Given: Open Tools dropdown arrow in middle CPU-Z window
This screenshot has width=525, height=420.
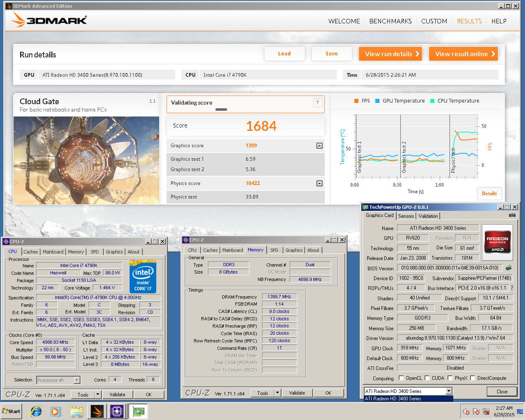Looking at the screenshot, I should pos(277,393).
